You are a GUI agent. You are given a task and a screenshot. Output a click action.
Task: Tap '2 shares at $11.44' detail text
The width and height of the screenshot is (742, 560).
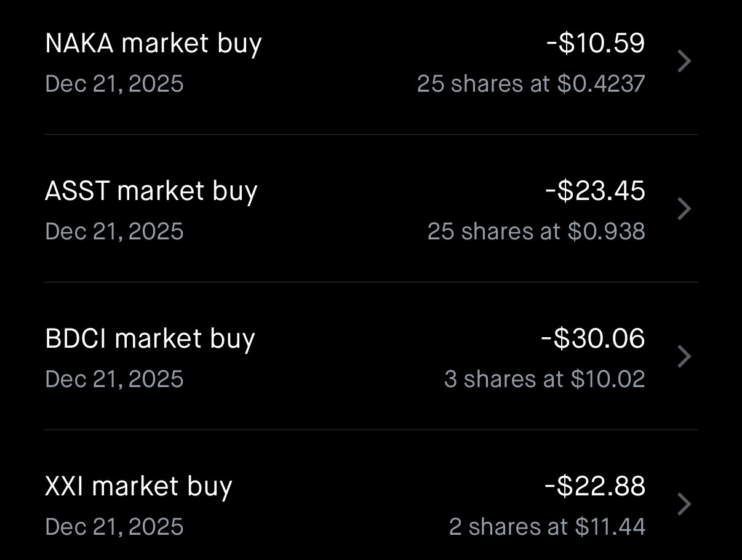(x=546, y=527)
